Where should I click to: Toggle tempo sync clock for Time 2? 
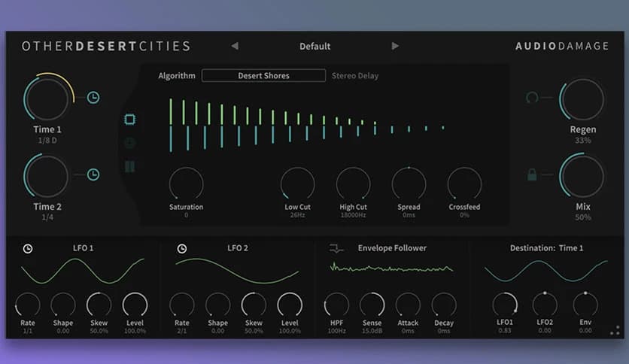(x=93, y=174)
